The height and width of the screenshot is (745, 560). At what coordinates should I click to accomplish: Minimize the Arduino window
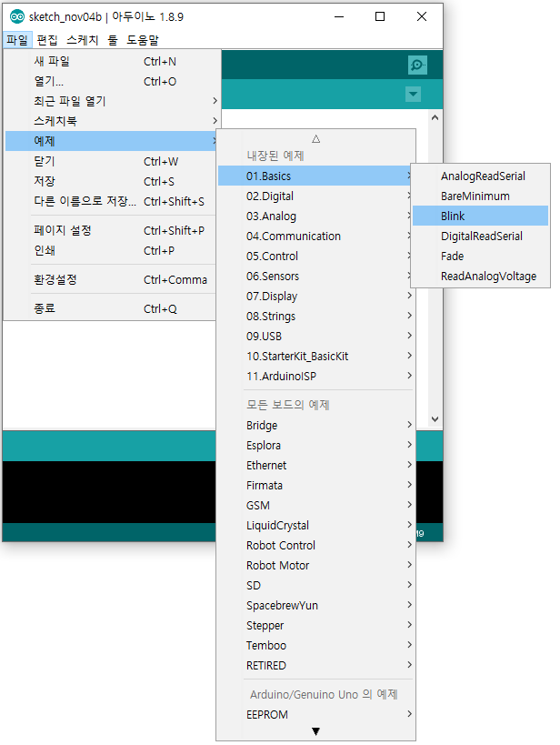coord(339,16)
